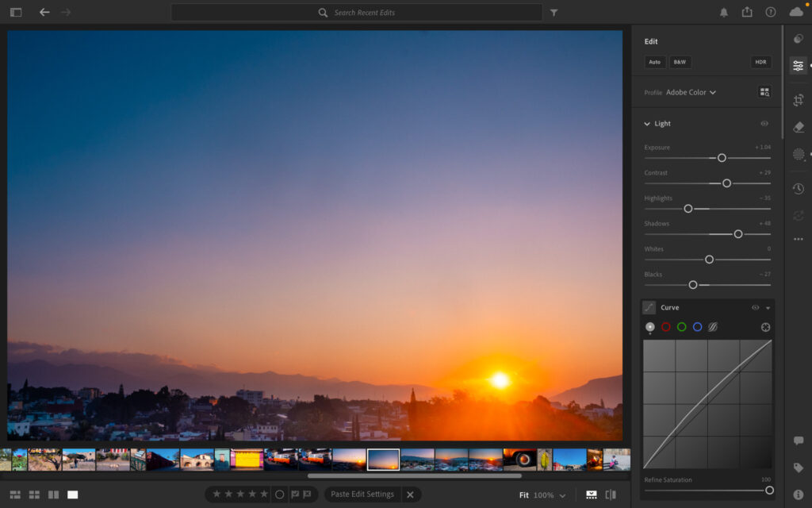
Task: Open the Comments panel
Action: point(799,441)
